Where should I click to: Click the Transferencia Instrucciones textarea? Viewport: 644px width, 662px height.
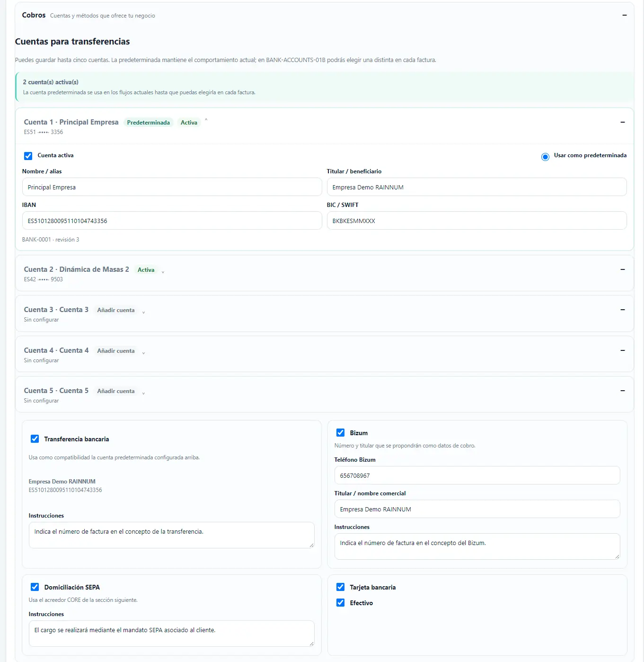pos(171,535)
